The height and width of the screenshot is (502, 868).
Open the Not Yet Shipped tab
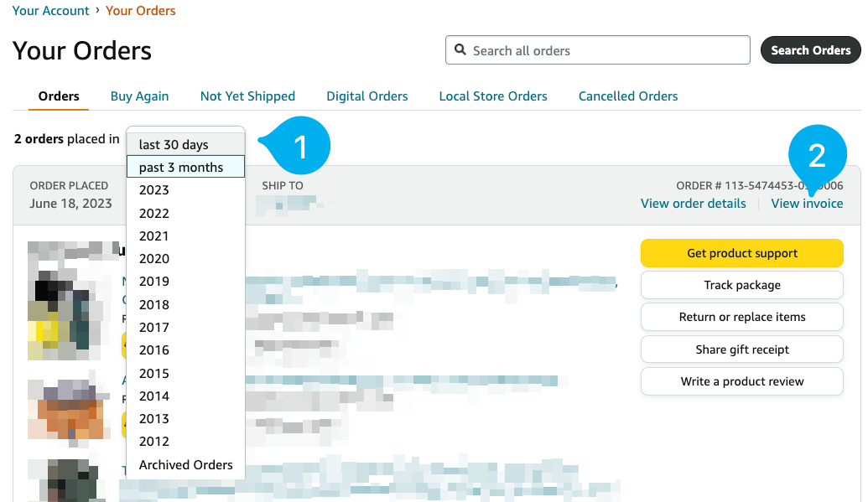[247, 96]
